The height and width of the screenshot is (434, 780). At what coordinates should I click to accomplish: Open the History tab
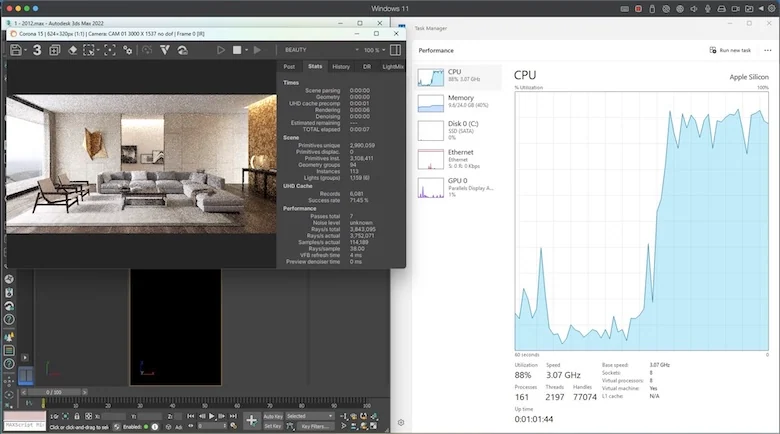pos(341,66)
